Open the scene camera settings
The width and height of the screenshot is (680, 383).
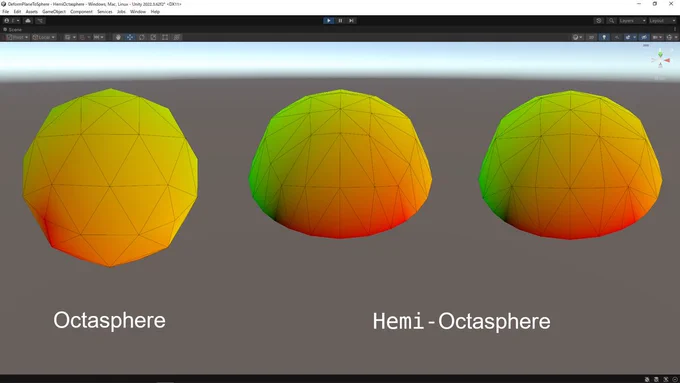657,37
